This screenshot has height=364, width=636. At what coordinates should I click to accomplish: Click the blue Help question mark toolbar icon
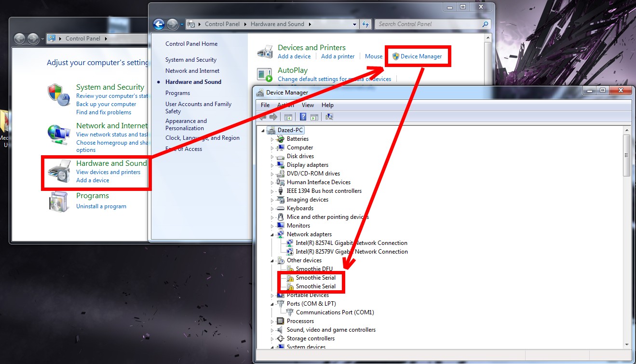coord(303,117)
